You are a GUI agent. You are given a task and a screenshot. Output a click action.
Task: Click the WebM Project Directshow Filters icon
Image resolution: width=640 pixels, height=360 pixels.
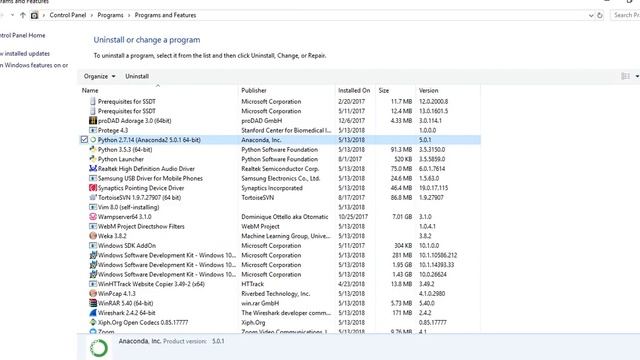point(93,226)
